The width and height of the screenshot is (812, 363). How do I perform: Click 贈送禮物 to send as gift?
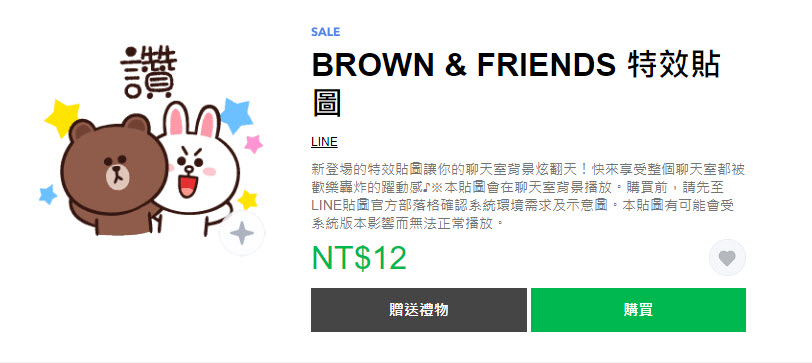coord(418,310)
